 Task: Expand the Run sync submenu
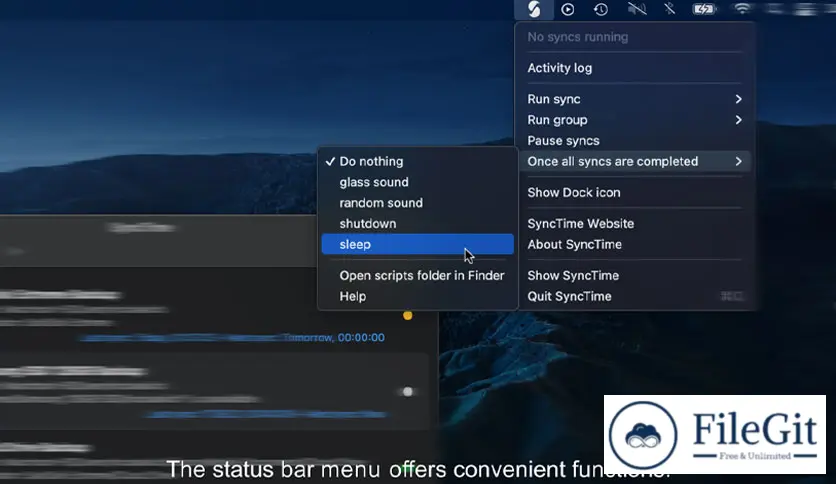[634, 99]
